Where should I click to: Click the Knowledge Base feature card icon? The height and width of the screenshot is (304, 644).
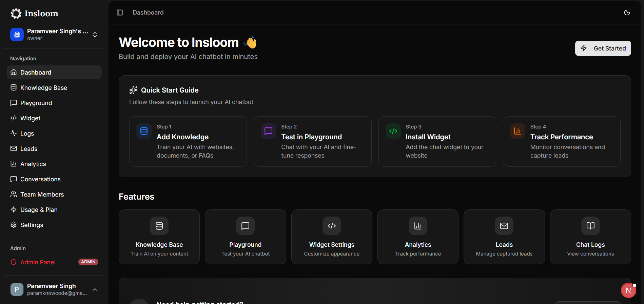coord(159,226)
